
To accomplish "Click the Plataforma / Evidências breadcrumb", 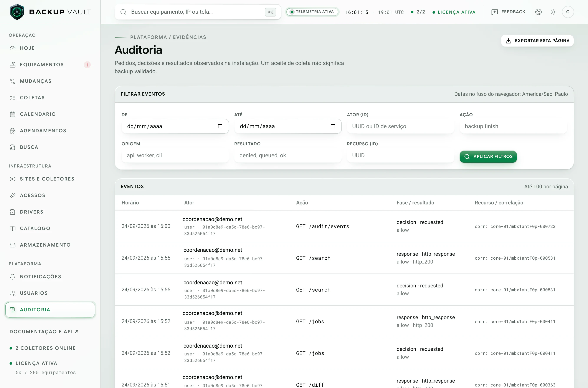I will click(x=168, y=37).
